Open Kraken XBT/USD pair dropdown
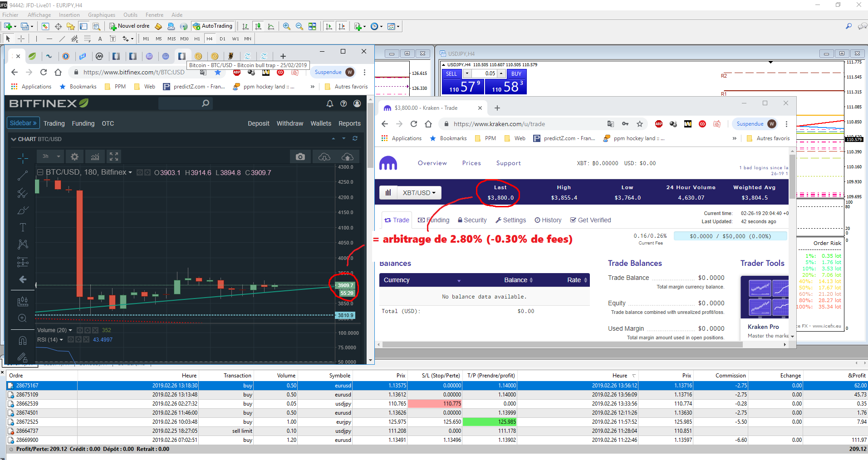This screenshot has height=460, width=868. click(x=419, y=193)
